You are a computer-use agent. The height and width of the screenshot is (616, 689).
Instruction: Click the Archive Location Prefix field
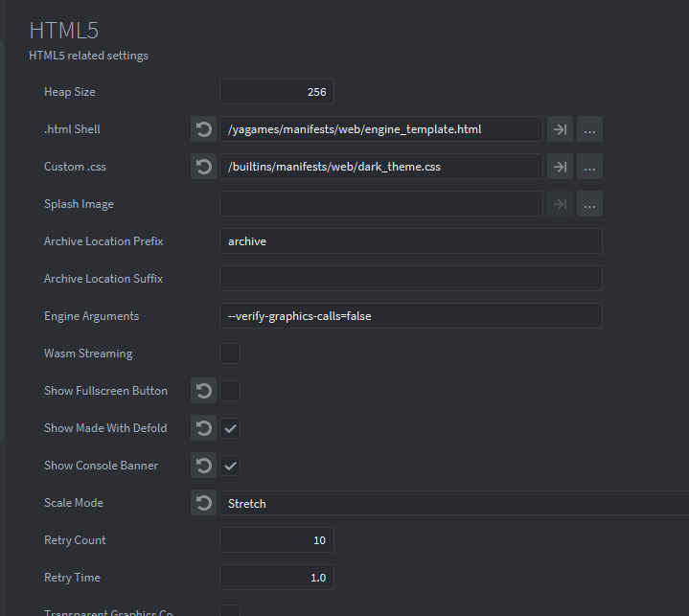click(410, 241)
